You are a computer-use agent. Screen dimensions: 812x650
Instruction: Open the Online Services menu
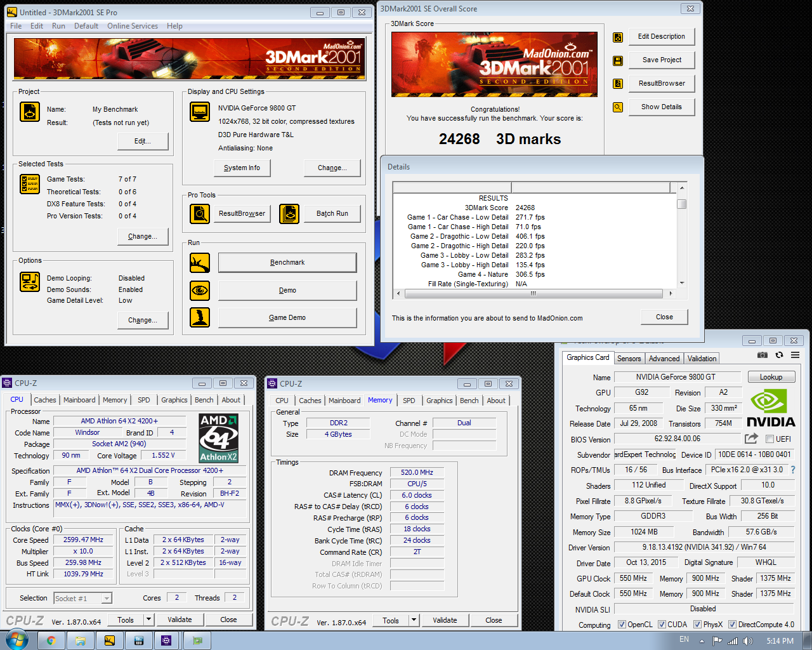(133, 26)
